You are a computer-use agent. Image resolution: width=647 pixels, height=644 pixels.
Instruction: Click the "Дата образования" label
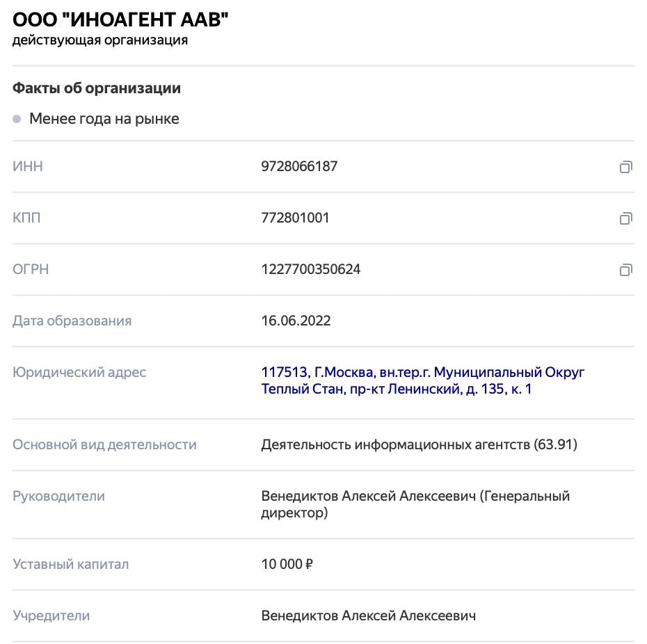coord(72,321)
